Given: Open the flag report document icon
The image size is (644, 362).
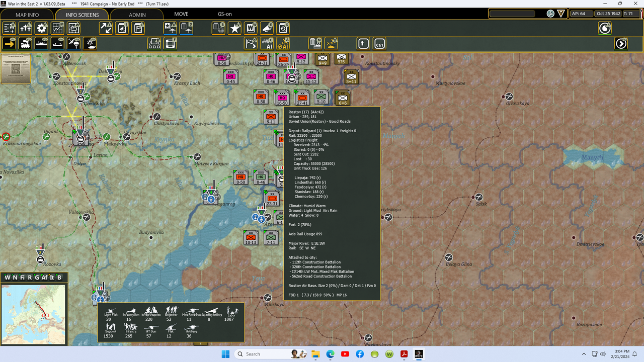Looking at the screenshot, I should pos(138,28).
